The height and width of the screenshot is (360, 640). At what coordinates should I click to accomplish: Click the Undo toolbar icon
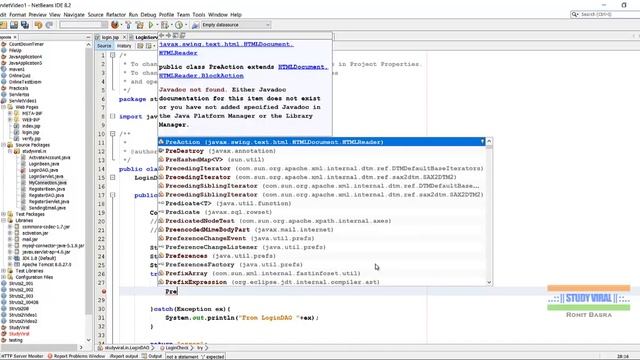[38, 25]
